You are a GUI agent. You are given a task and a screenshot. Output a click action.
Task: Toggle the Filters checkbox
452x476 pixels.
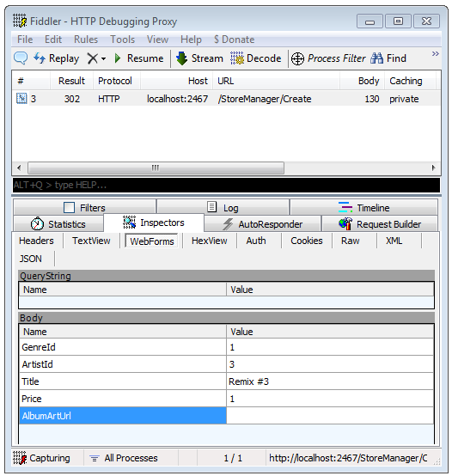tap(70, 207)
